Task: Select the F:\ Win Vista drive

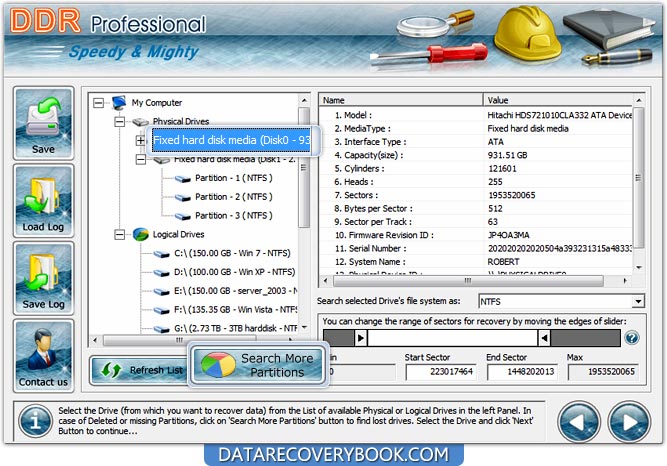Action: (x=235, y=309)
